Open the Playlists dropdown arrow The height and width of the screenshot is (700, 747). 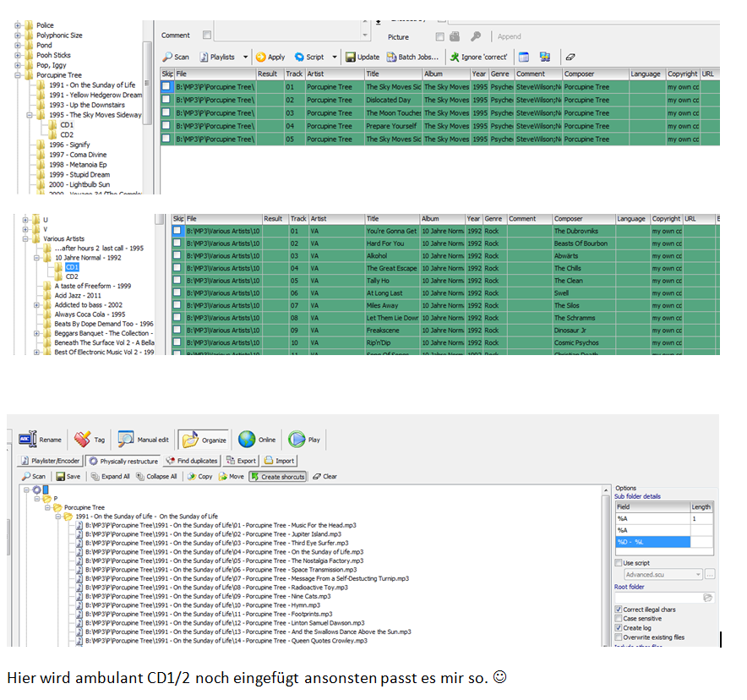[x=246, y=57]
